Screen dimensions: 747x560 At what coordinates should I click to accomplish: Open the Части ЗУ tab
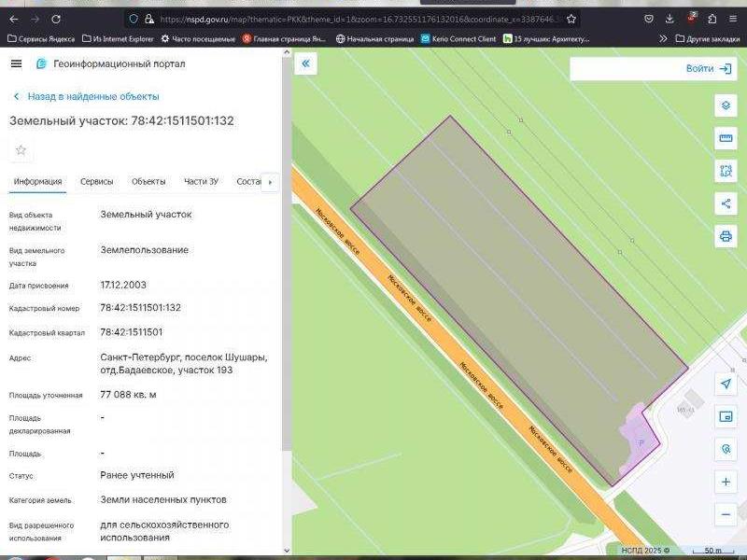(x=201, y=181)
